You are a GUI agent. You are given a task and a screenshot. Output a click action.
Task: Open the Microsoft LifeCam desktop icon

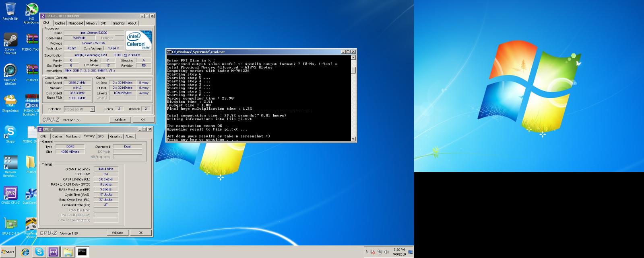click(x=10, y=74)
